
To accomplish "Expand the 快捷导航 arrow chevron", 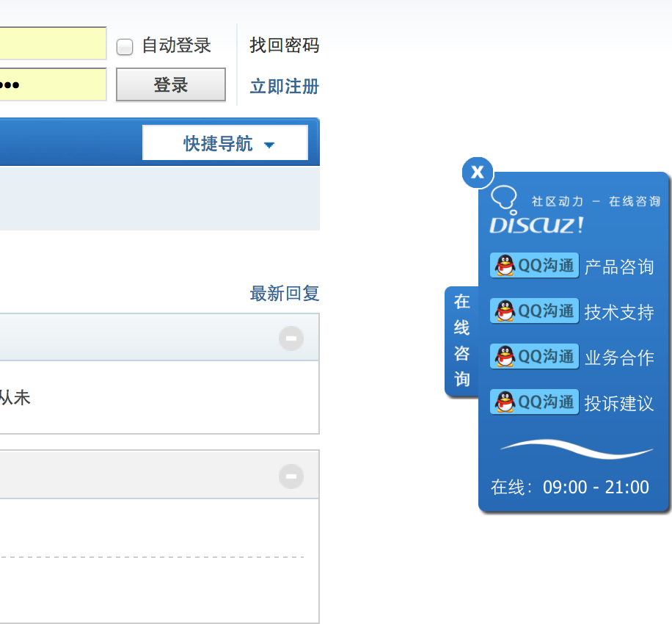I will tap(269, 144).
